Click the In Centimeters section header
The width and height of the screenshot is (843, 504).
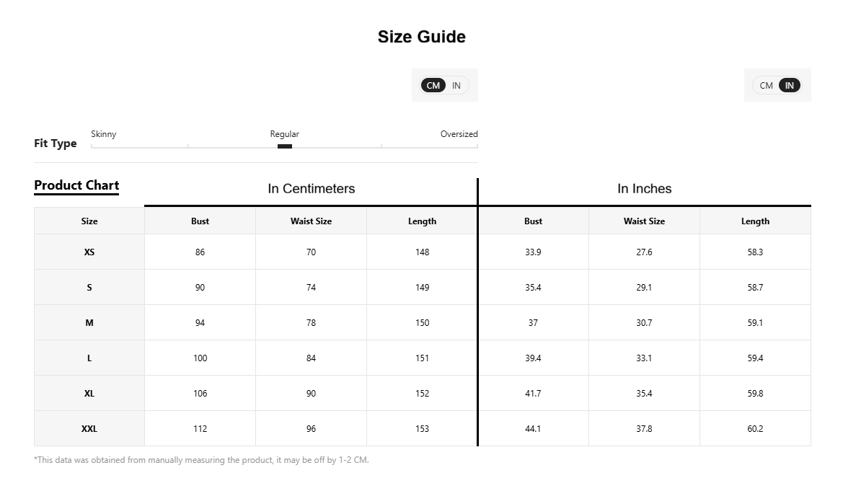click(x=312, y=189)
